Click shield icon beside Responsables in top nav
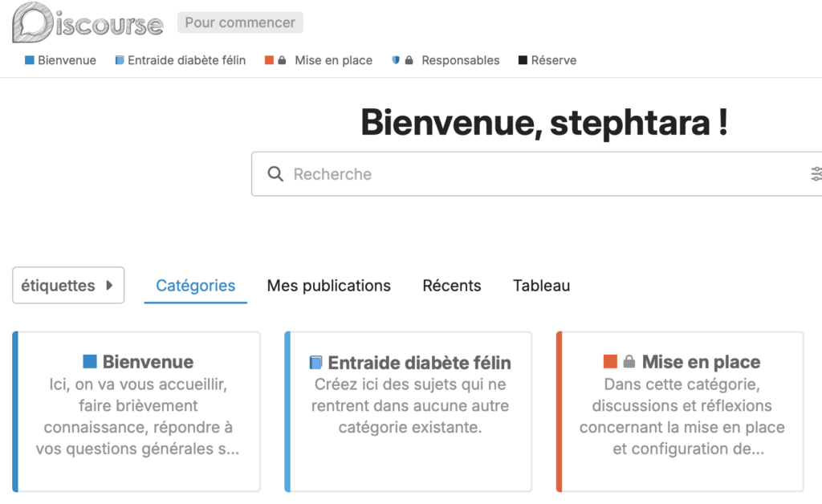 click(x=396, y=60)
